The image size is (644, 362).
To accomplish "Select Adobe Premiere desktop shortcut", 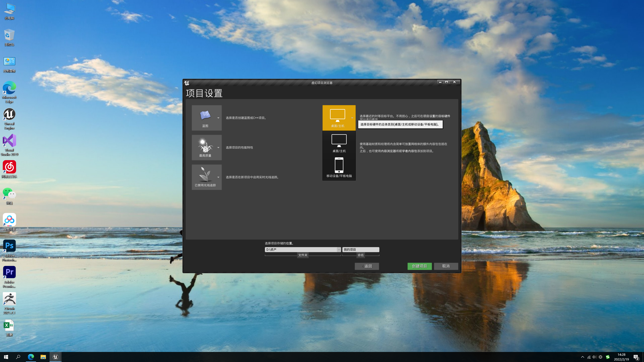I will [x=9, y=277].
